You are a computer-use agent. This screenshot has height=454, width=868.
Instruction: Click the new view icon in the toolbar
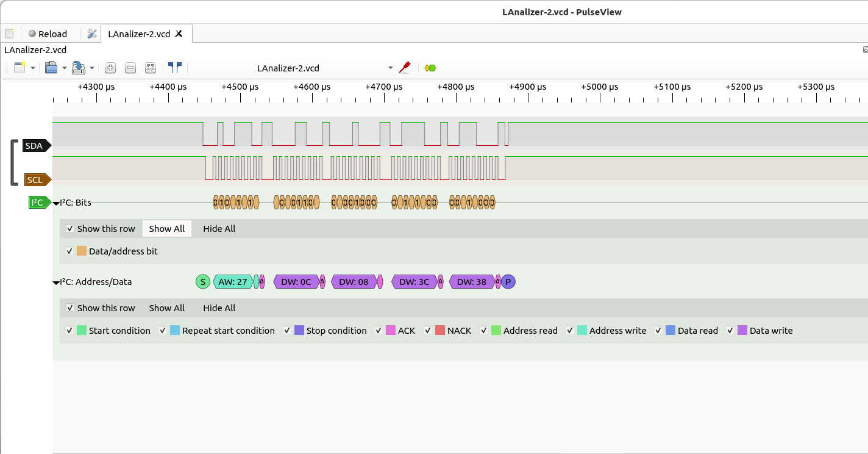20,68
